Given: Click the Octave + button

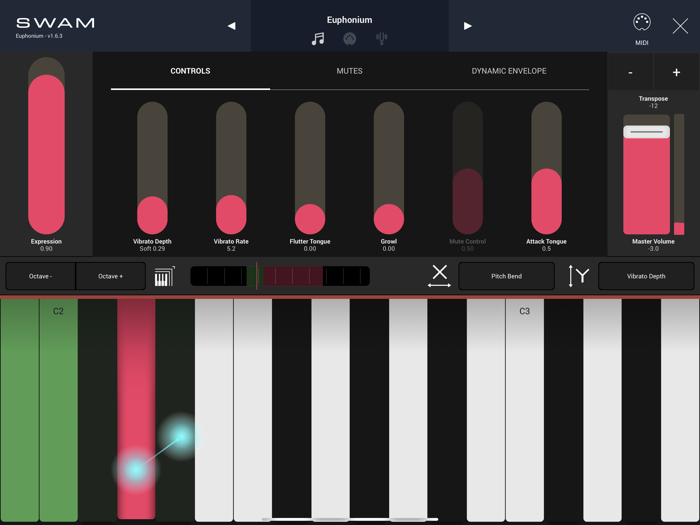Looking at the screenshot, I should [111, 276].
